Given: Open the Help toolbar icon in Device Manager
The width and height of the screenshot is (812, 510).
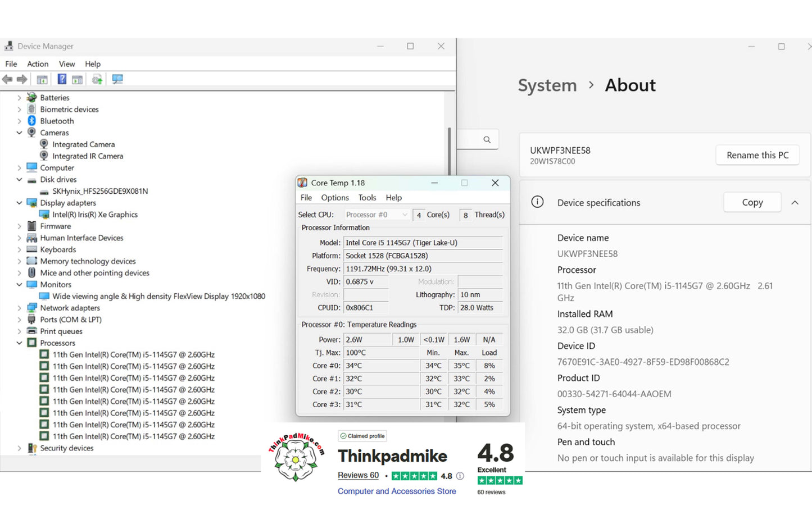Looking at the screenshot, I should tap(62, 79).
